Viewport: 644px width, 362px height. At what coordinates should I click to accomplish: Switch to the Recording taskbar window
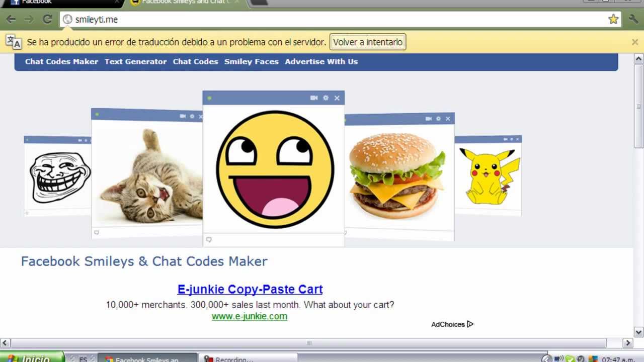(x=248, y=358)
